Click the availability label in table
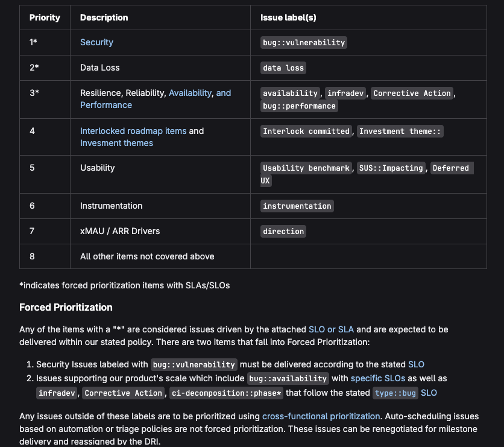Image resolution: width=504 pixels, height=447 pixels. click(x=290, y=94)
